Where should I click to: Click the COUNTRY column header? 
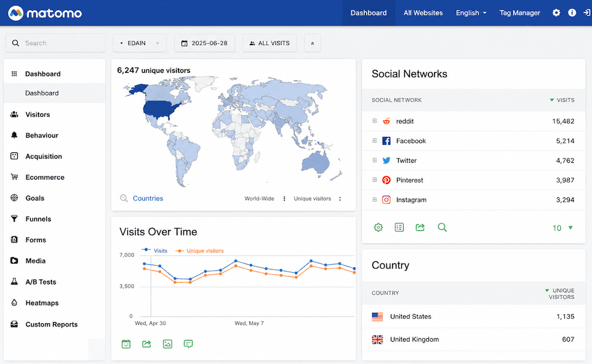(385, 292)
